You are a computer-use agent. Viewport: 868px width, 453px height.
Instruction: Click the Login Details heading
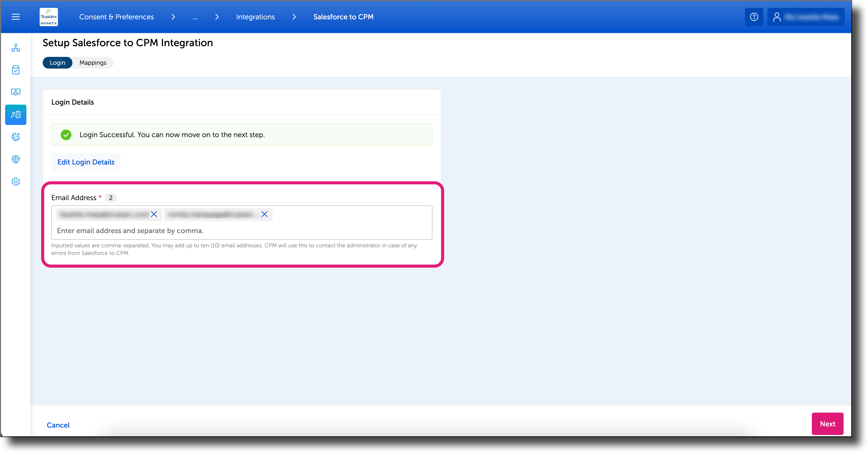click(72, 102)
